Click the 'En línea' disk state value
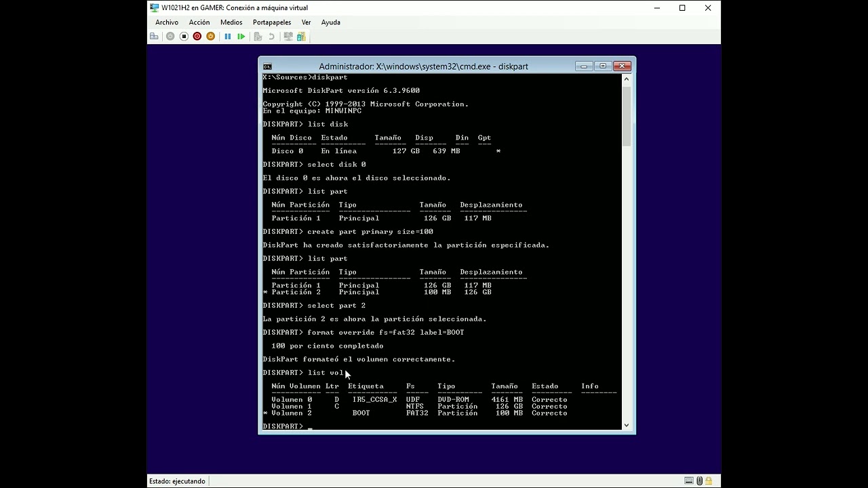Screen dimensions: 868x488 click(339, 151)
